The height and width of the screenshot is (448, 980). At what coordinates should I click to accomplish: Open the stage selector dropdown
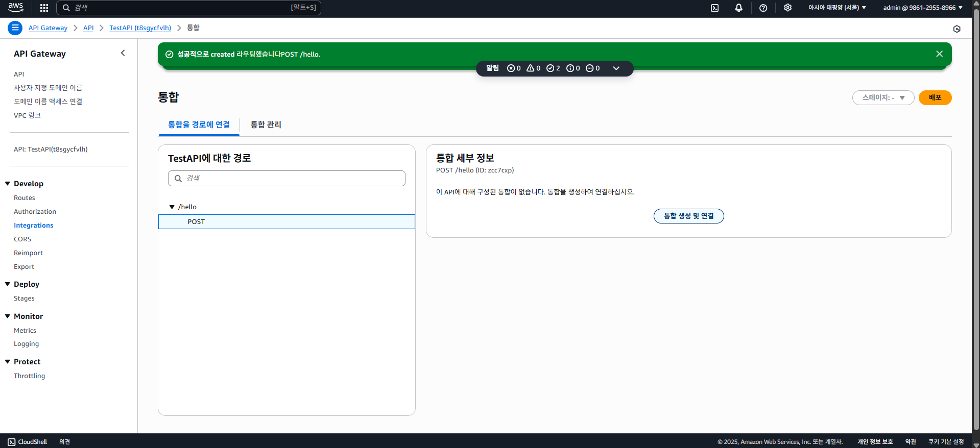883,97
